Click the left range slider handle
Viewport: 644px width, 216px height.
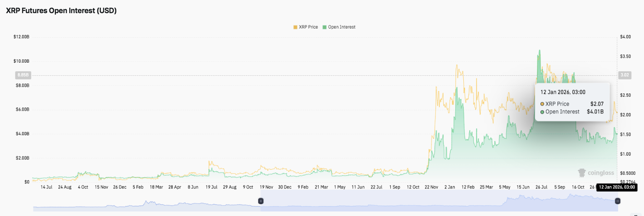point(261,201)
